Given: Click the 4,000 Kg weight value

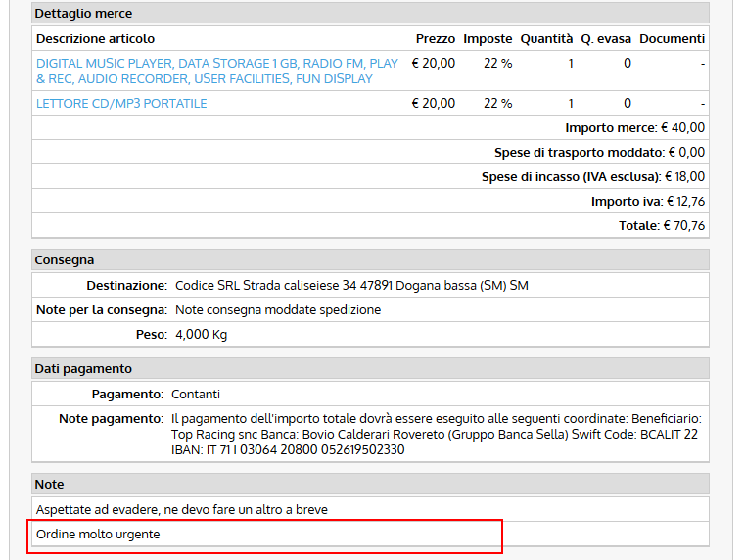Looking at the screenshot, I should pyautogui.click(x=202, y=335).
